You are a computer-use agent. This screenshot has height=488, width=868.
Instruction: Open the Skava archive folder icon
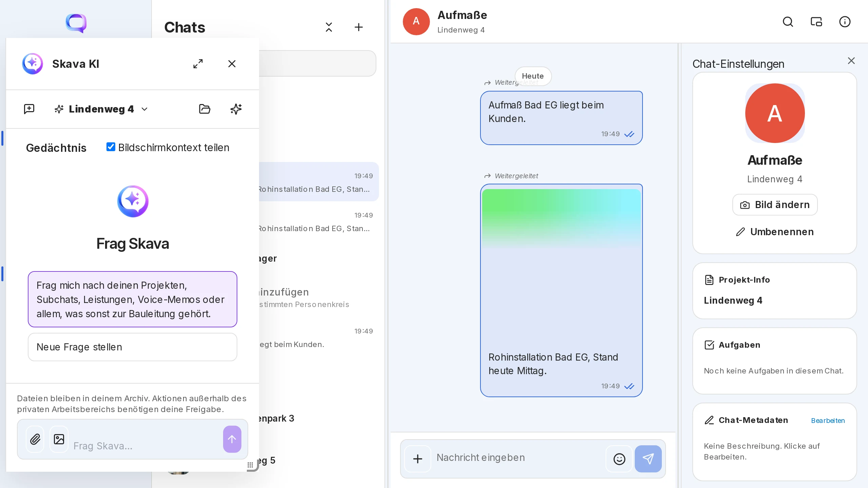[204, 109]
